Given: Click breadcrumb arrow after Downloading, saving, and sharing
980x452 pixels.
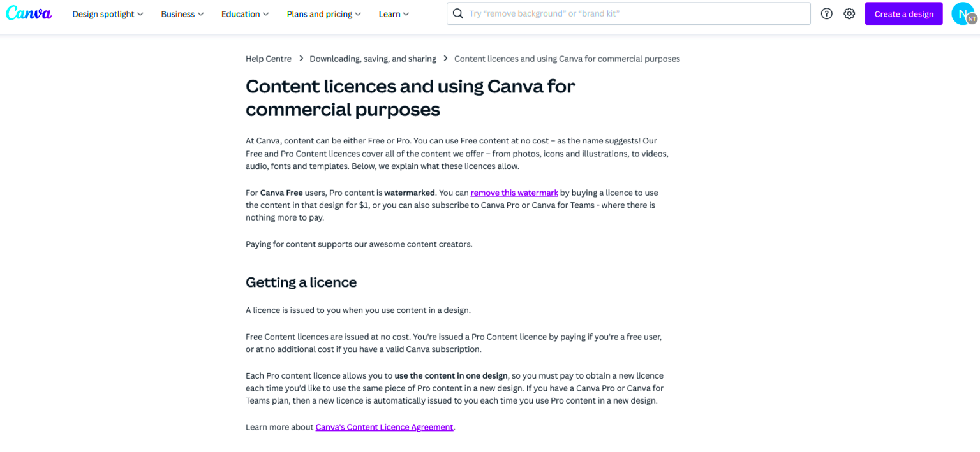Looking at the screenshot, I should [x=445, y=59].
